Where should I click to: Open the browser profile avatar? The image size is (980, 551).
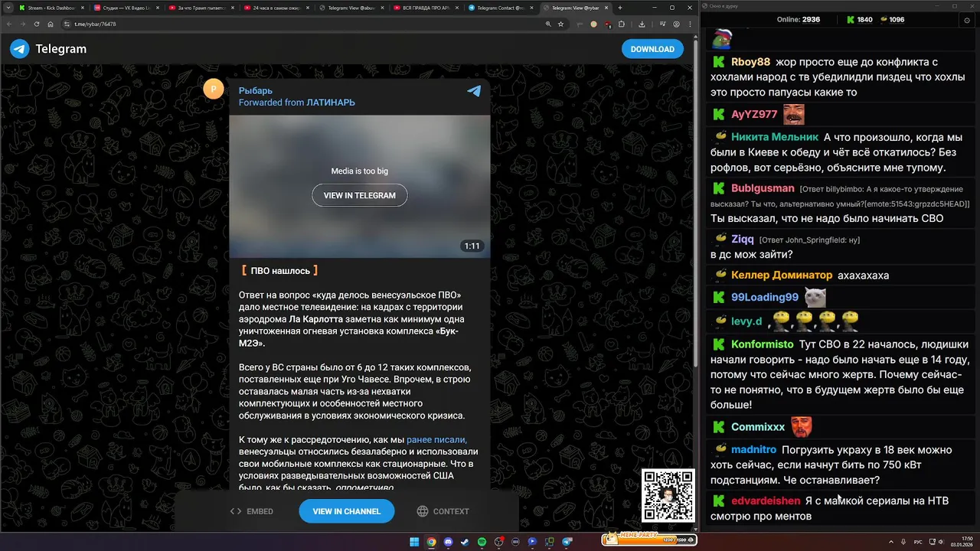pyautogui.click(x=677, y=24)
